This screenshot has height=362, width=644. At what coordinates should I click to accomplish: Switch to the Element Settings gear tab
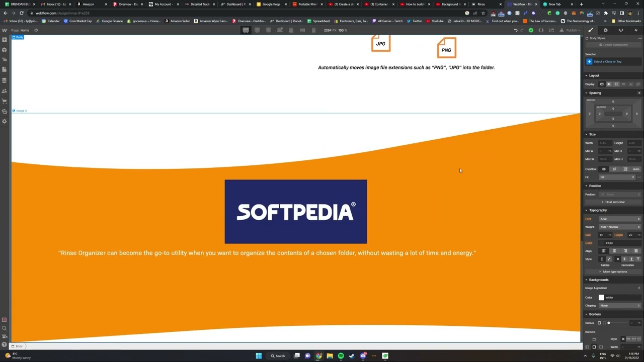click(x=605, y=30)
